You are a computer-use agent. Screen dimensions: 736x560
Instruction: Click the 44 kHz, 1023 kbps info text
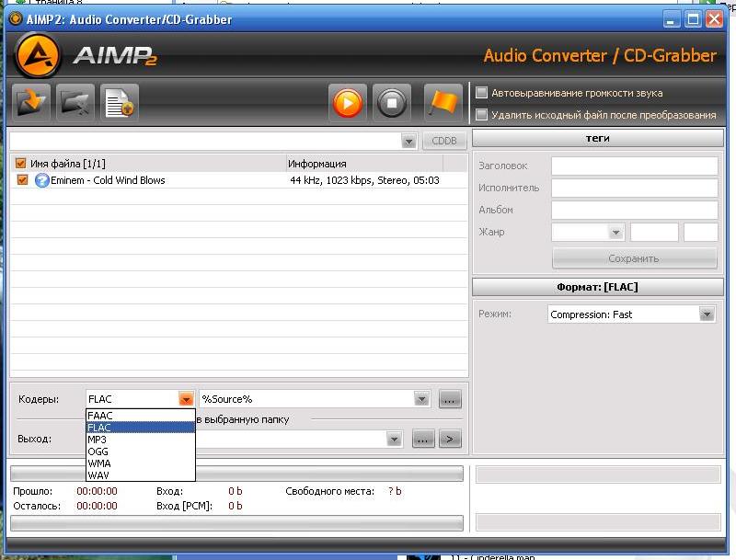point(364,180)
